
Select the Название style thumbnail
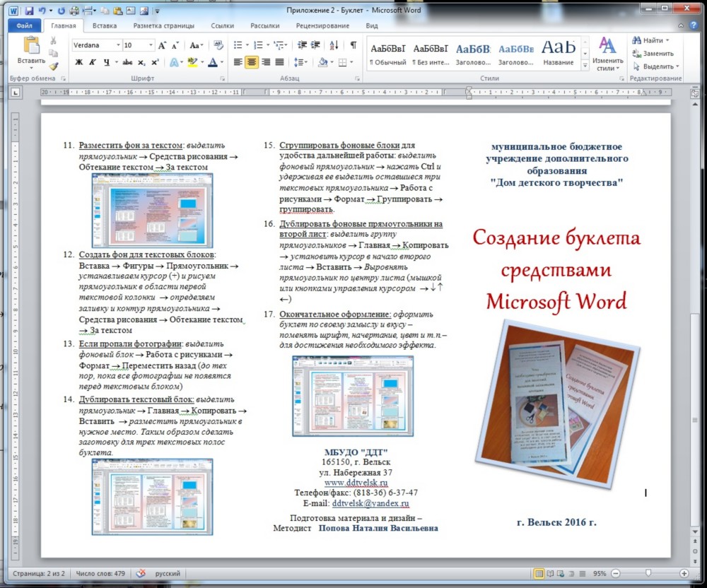(x=559, y=53)
